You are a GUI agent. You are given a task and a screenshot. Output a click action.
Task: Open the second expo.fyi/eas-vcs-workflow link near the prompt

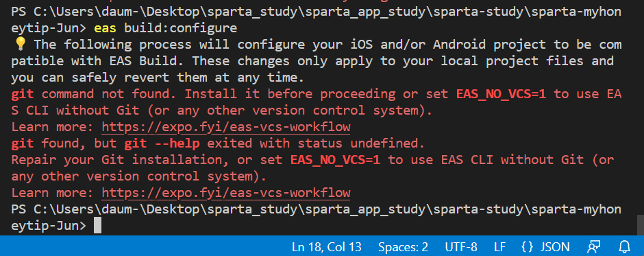(226, 193)
